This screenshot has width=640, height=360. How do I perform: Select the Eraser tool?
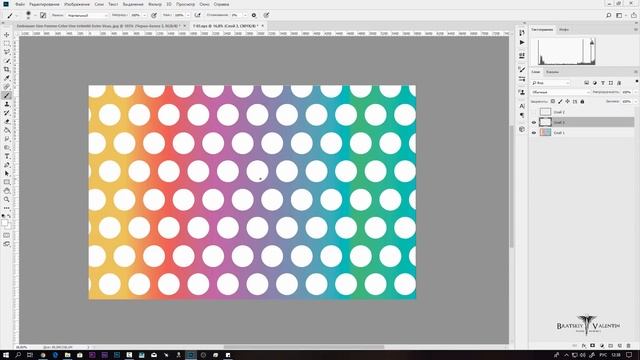point(7,122)
